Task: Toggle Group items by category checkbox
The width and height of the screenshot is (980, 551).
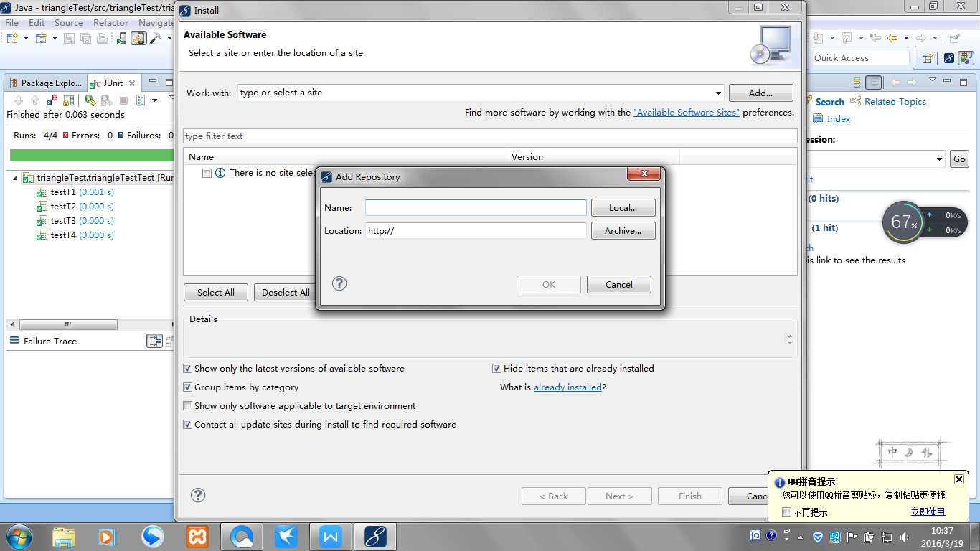Action: (x=188, y=387)
